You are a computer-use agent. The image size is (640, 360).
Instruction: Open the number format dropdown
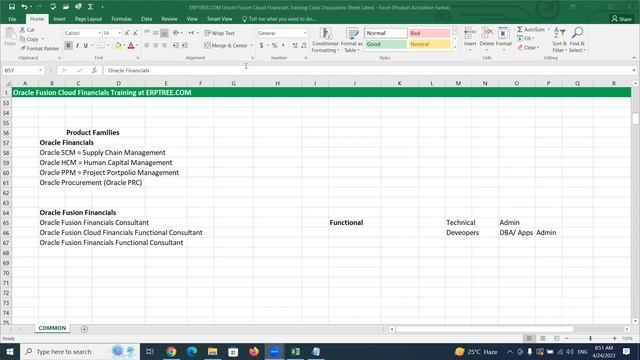pyautogui.click(x=305, y=33)
